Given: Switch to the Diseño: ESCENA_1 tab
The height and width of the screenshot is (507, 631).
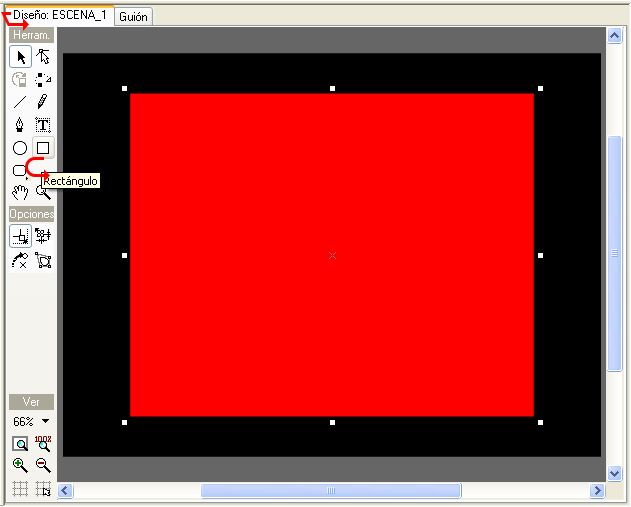Looking at the screenshot, I should pos(60,15).
